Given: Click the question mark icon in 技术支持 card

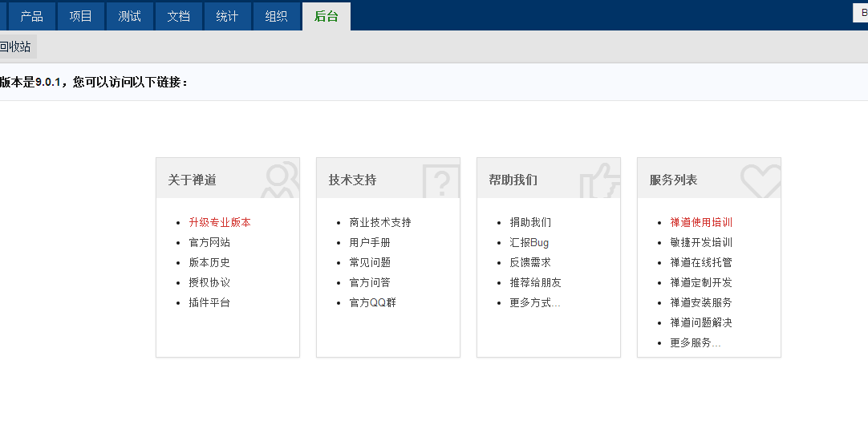Looking at the screenshot, I should (441, 181).
